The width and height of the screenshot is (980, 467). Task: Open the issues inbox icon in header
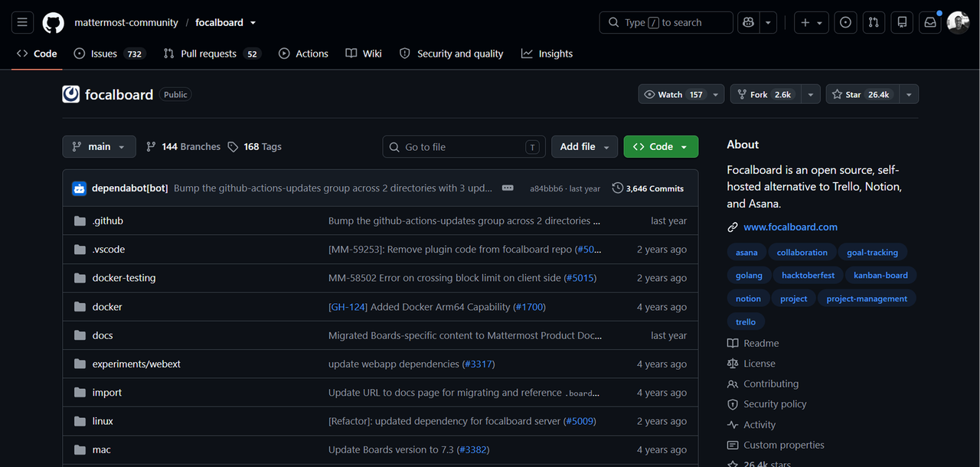pyautogui.click(x=845, y=22)
